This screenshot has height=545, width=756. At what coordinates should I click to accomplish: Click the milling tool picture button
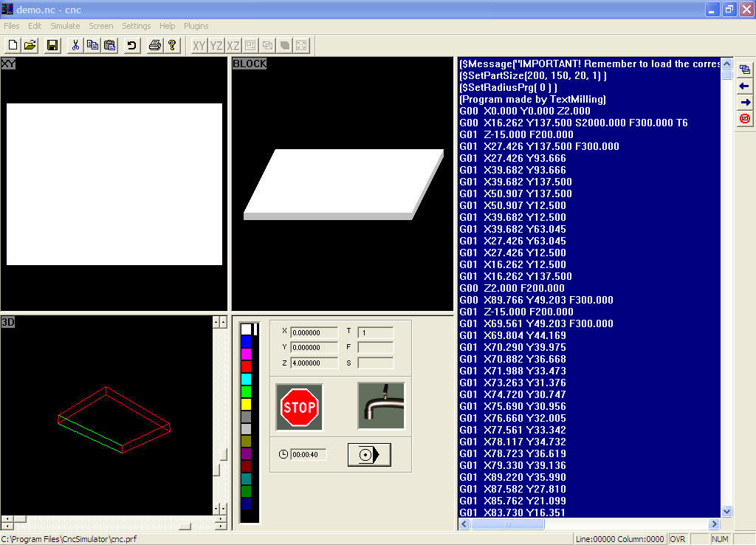click(x=381, y=406)
